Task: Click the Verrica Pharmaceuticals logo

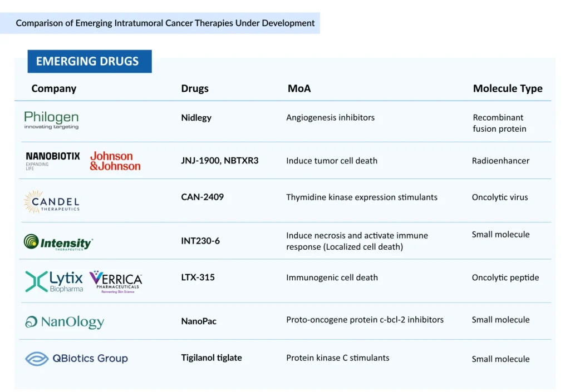Action: (116, 282)
